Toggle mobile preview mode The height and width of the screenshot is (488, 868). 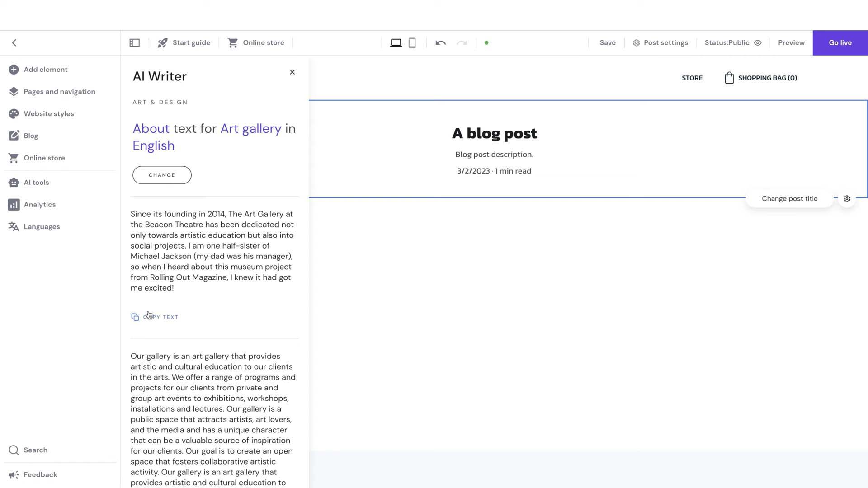pyautogui.click(x=412, y=43)
